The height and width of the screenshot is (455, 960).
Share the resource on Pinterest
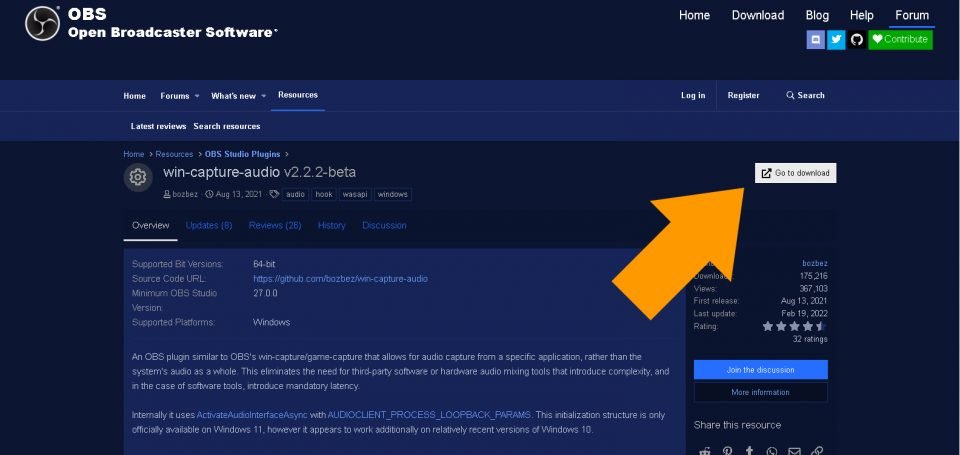point(727,451)
